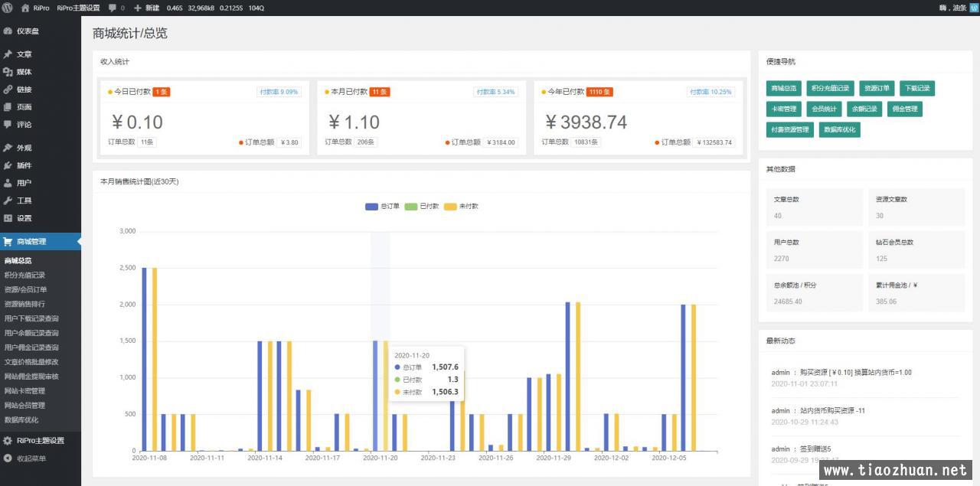980x486 pixels.
Task: Click the 总余额池 value 24685.40
Action: point(788,302)
